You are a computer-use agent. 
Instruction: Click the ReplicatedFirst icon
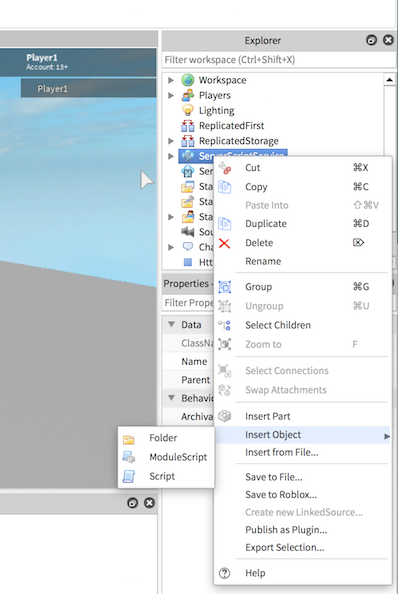(187, 125)
